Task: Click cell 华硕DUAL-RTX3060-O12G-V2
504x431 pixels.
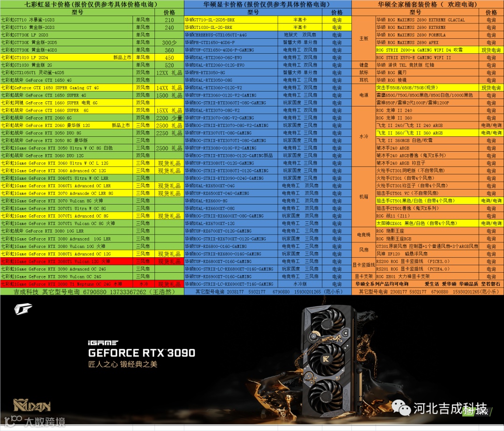Action: 231,87
